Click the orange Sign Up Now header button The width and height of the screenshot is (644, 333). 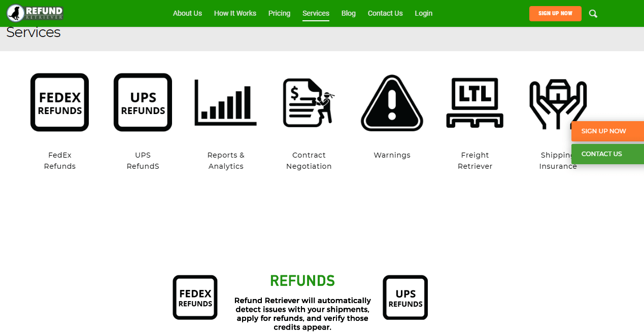(555, 14)
